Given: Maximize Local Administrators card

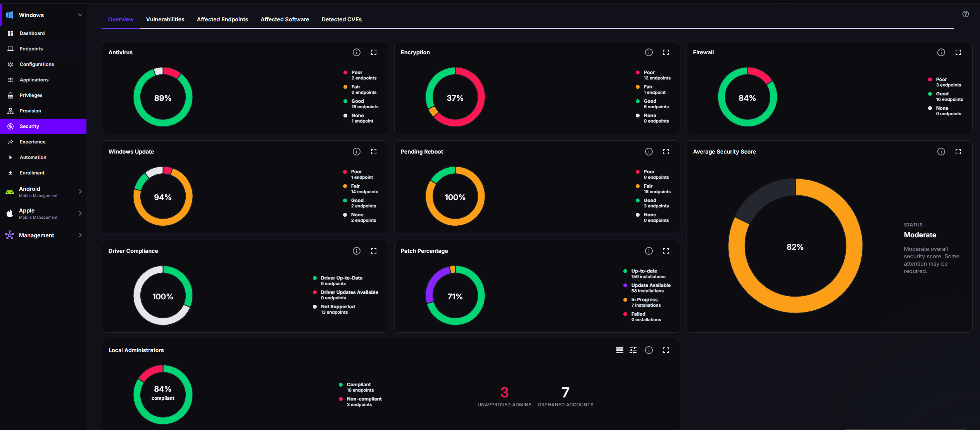Looking at the screenshot, I should coord(666,350).
